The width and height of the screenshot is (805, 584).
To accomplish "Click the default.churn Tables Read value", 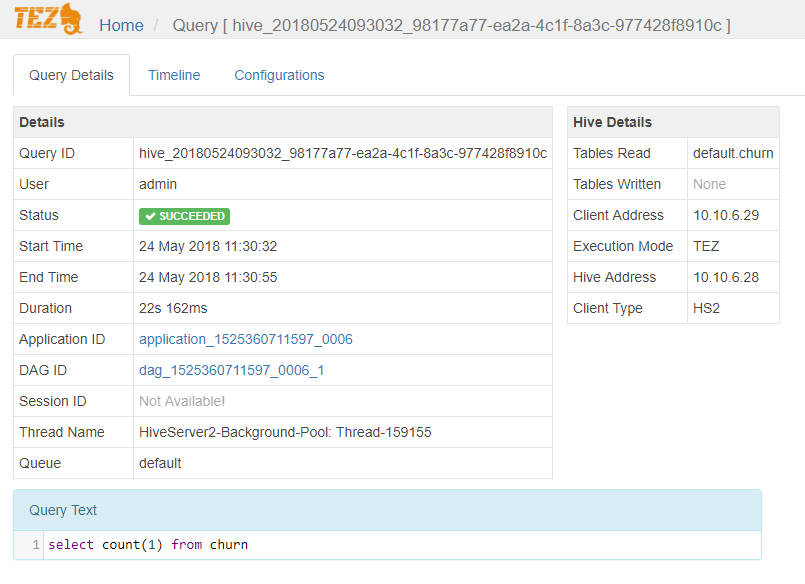I will 733,153.
